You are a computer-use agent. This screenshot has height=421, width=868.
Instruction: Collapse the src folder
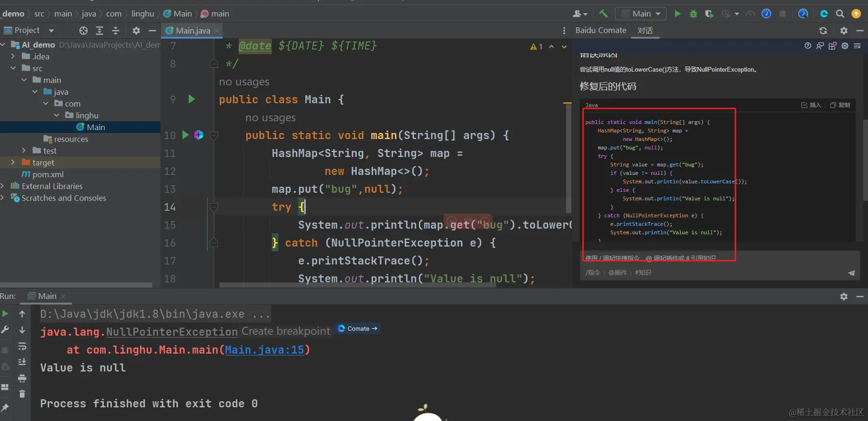[x=13, y=68]
